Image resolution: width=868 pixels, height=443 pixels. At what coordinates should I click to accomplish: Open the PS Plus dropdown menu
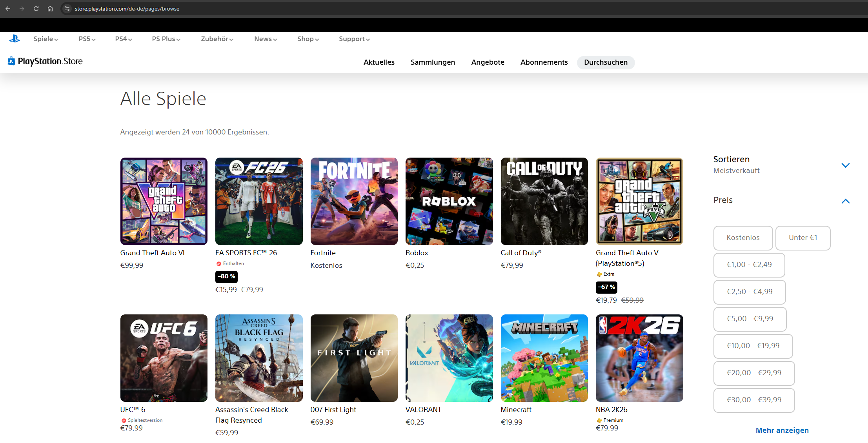[x=166, y=39]
